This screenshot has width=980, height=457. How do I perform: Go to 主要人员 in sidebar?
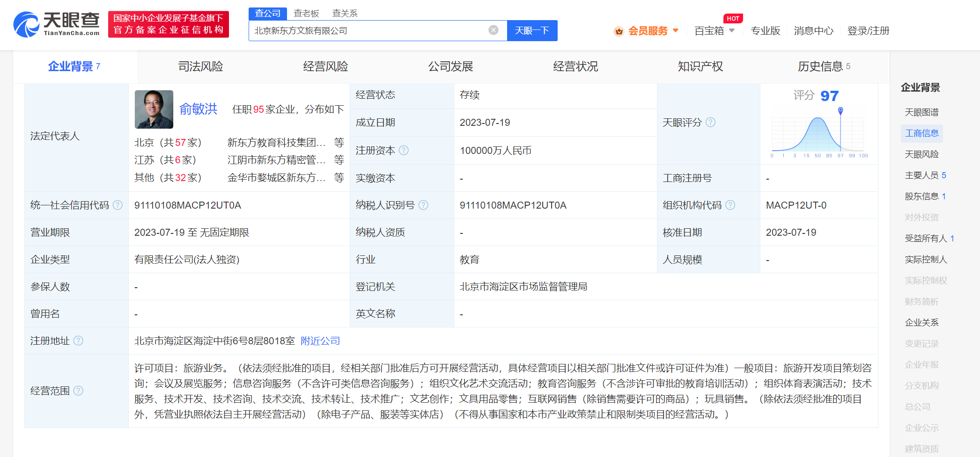pos(925,175)
